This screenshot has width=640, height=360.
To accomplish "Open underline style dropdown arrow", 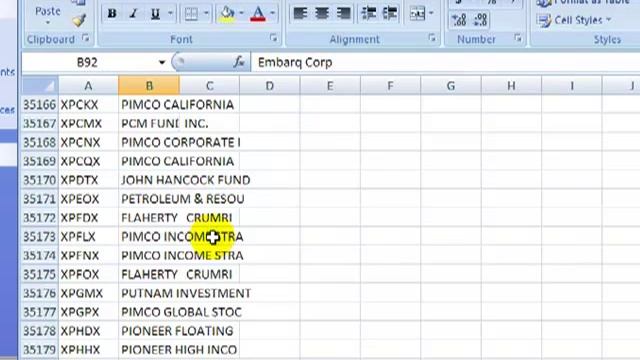I will (170, 14).
